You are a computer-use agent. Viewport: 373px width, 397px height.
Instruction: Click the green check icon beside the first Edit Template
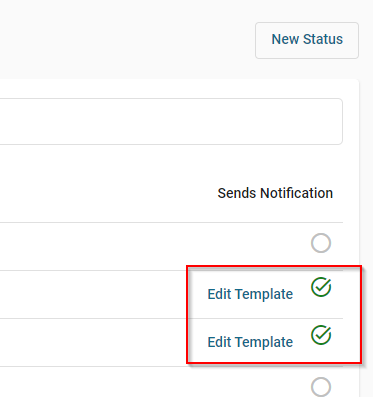tap(321, 287)
